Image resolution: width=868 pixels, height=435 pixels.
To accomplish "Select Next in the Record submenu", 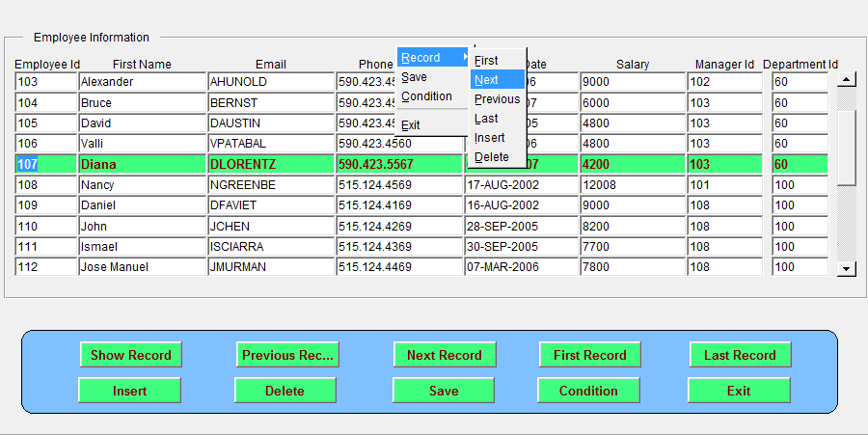I will [x=497, y=80].
